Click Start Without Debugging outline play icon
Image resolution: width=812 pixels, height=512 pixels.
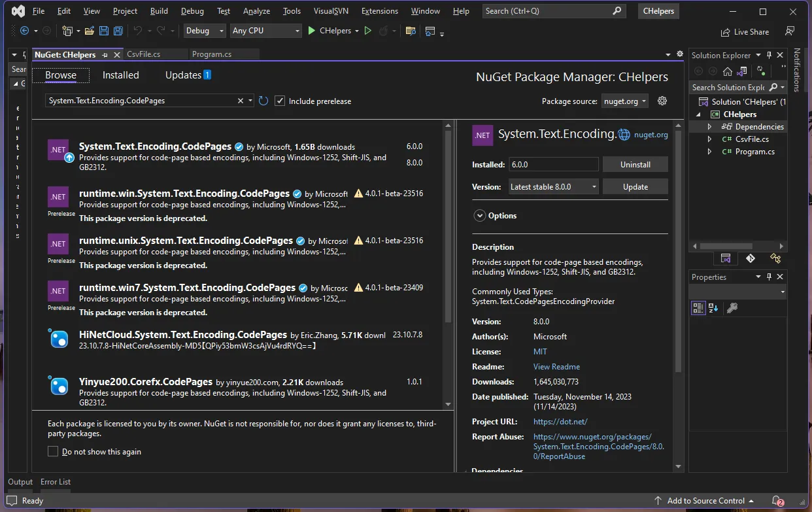[368, 31]
